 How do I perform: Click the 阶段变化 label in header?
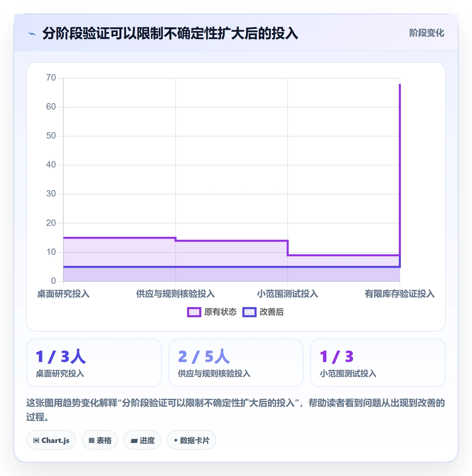426,33
